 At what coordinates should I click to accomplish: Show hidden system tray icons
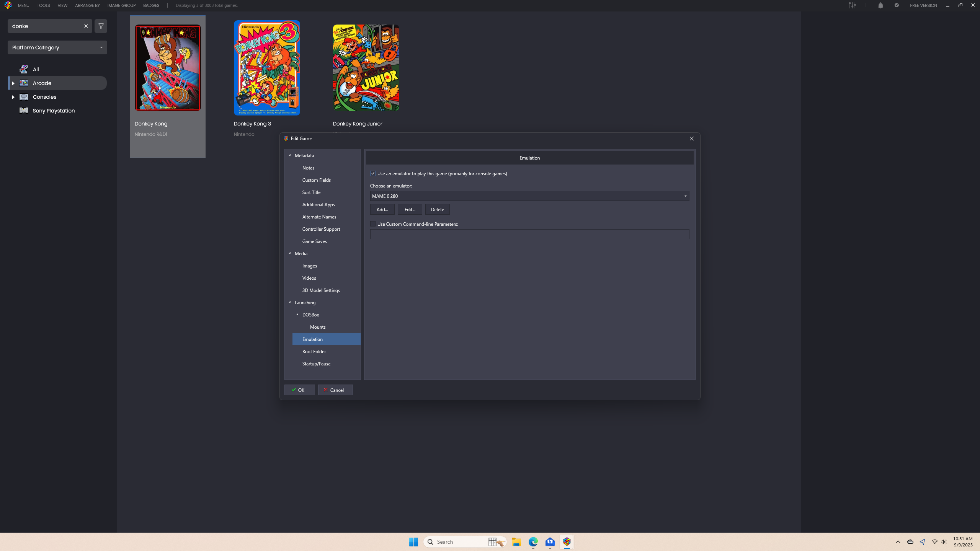click(x=898, y=542)
